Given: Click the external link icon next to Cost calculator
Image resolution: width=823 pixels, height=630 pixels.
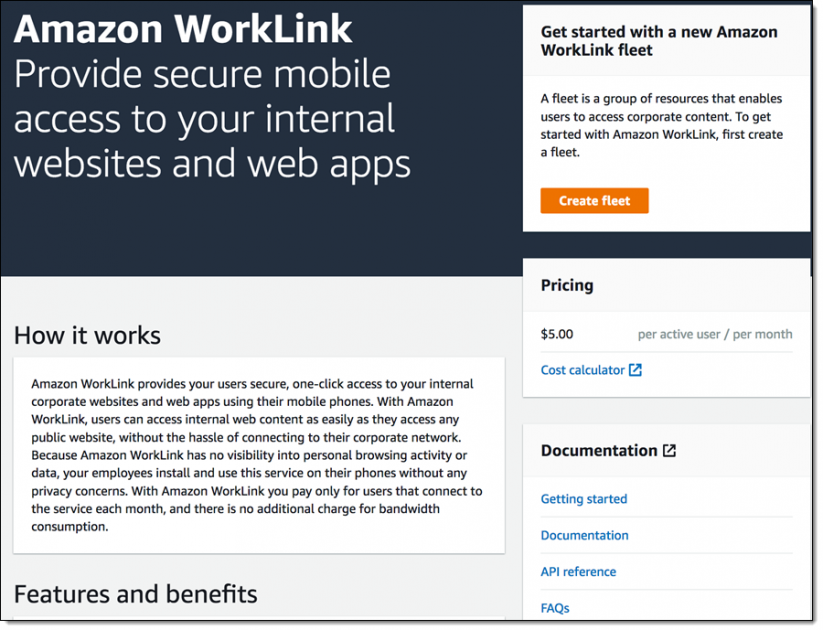Looking at the screenshot, I should pos(635,369).
